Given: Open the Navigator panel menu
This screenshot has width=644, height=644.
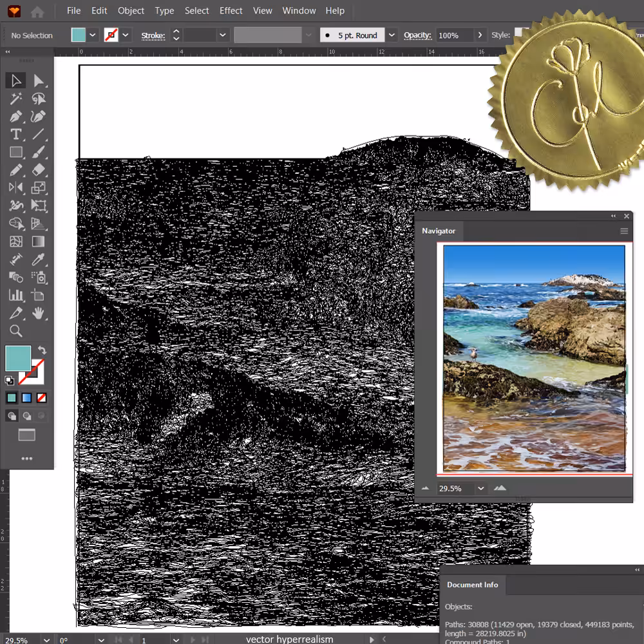Looking at the screenshot, I should 624,231.
